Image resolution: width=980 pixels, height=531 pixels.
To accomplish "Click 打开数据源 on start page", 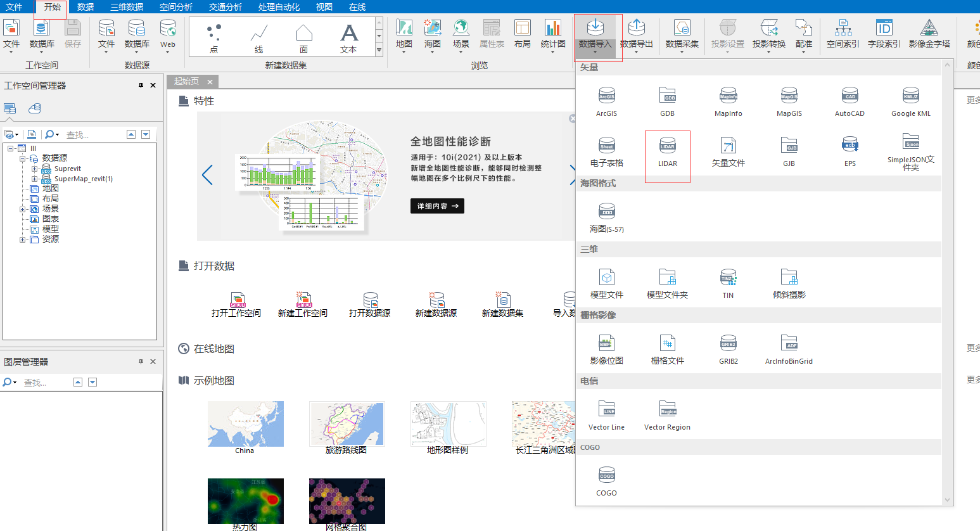I will click(x=369, y=305).
